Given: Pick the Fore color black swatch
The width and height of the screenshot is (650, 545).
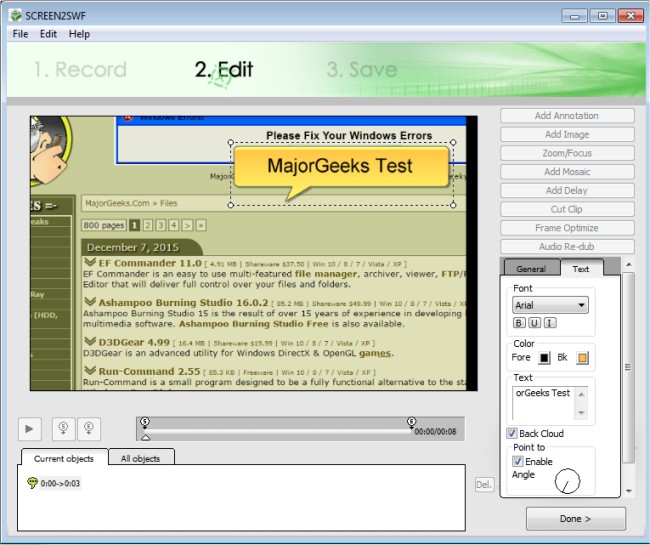Looking at the screenshot, I should (x=544, y=358).
